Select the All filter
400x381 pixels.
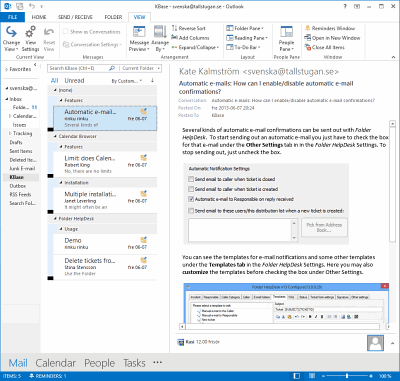54,80
